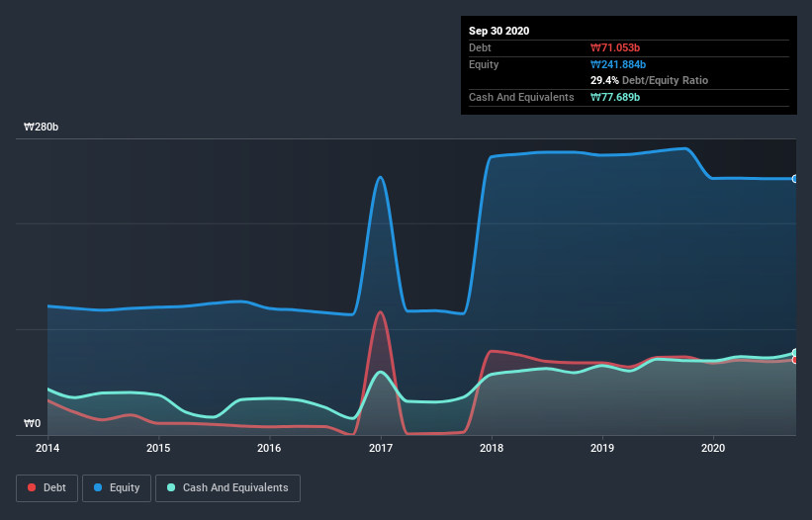
Task: Click the 2015 x-axis label
Action: (x=158, y=448)
